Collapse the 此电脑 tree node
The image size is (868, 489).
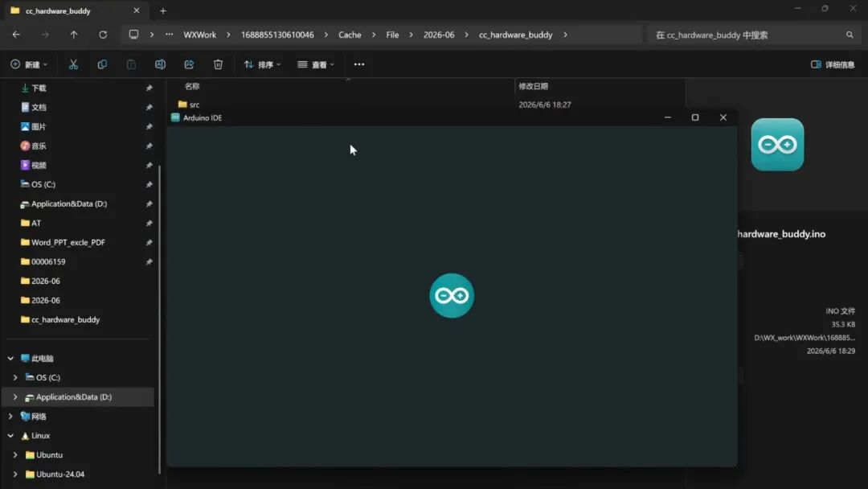10,358
